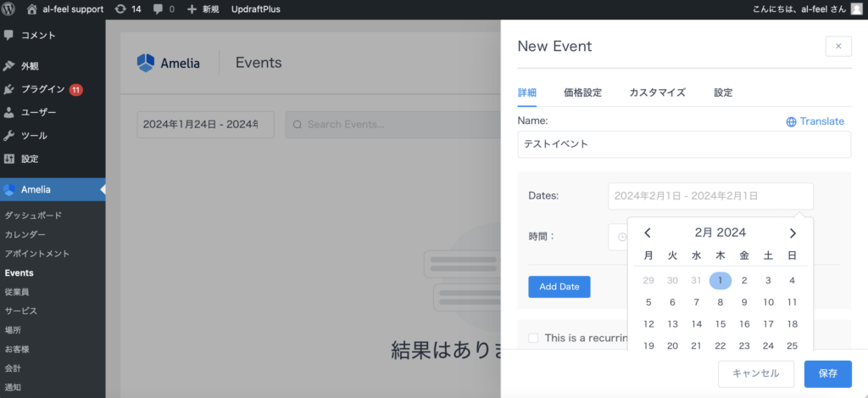The height and width of the screenshot is (398, 868).
Task: Click the 保存 button
Action: tap(827, 373)
